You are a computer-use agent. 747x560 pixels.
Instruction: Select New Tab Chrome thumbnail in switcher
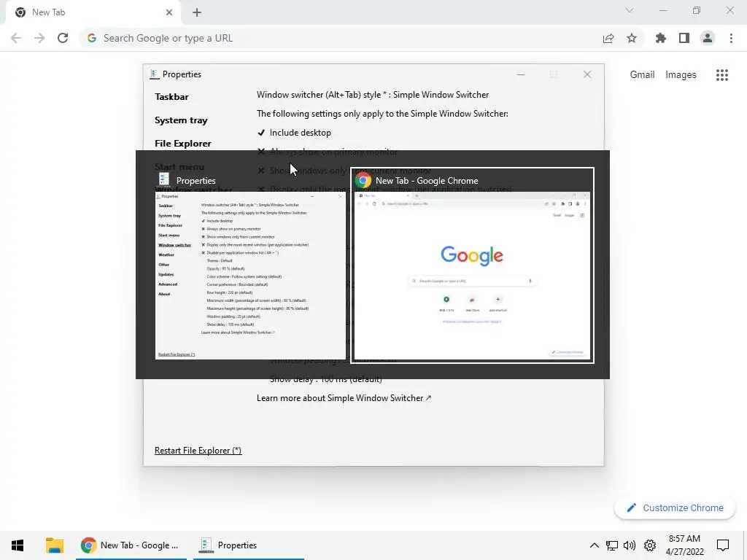coord(472,276)
